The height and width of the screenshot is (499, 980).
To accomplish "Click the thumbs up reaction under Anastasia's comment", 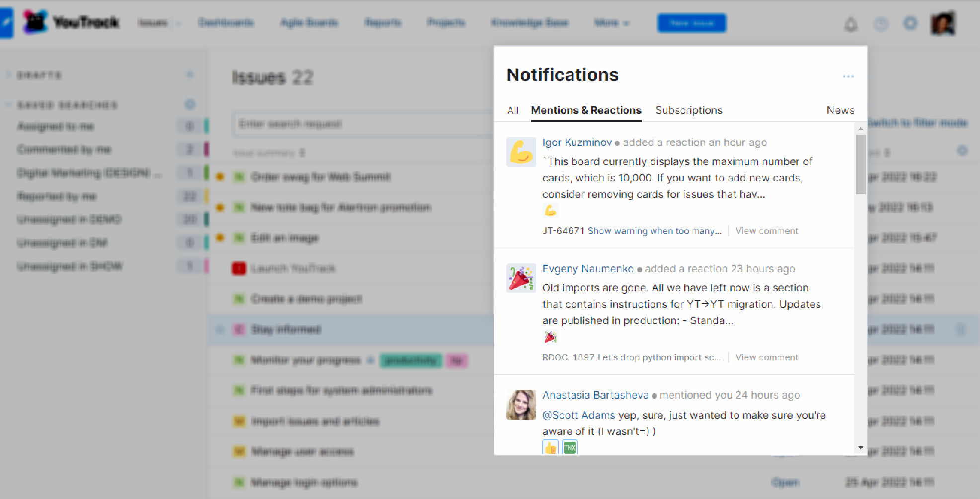I will 550,448.
